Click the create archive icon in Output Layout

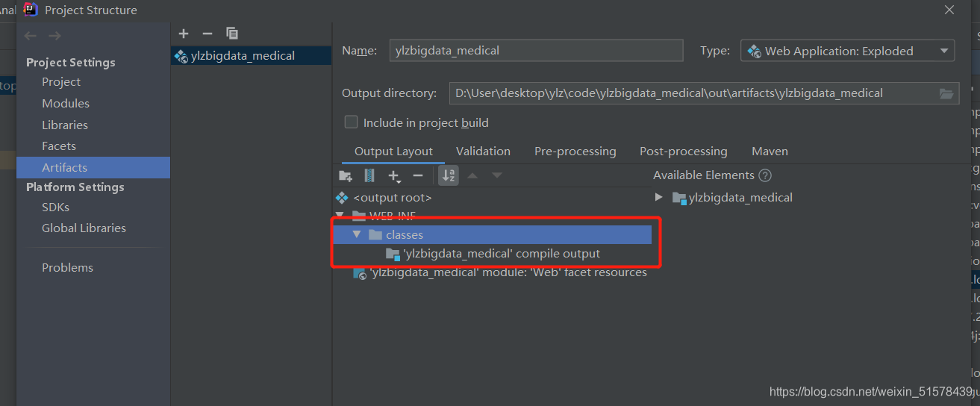pyautogui.click(x=369, y=175)
